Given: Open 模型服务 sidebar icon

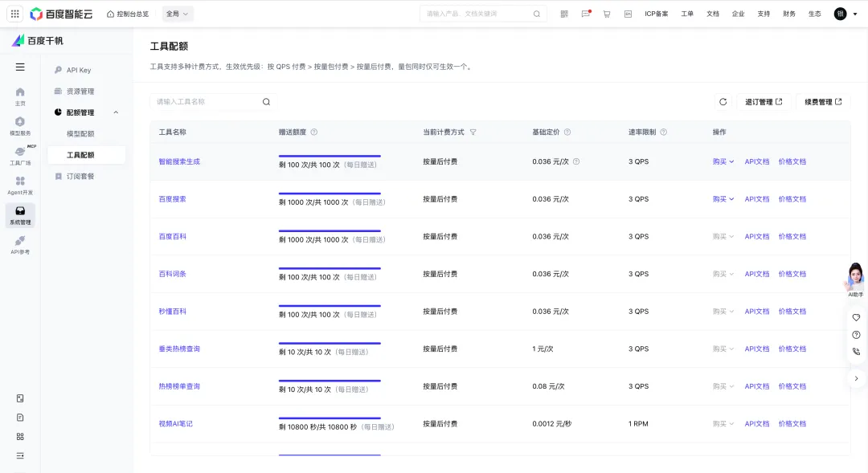Looking at the screenshot, I should pos(20,126).
